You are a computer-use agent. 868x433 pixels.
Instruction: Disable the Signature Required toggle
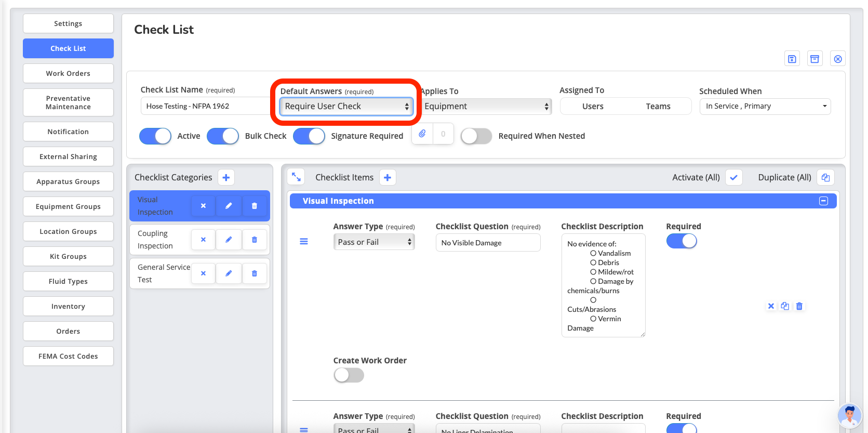pos(309,136)
